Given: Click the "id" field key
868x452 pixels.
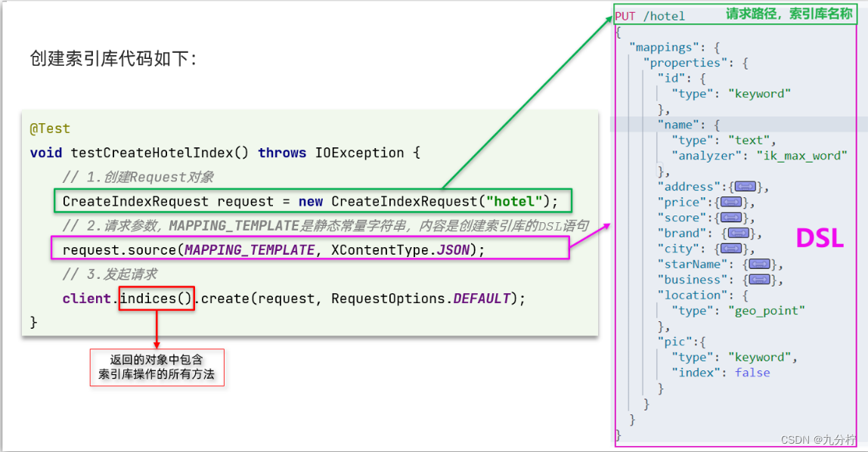Looking at the screenshot, I should tap(671, 79).
